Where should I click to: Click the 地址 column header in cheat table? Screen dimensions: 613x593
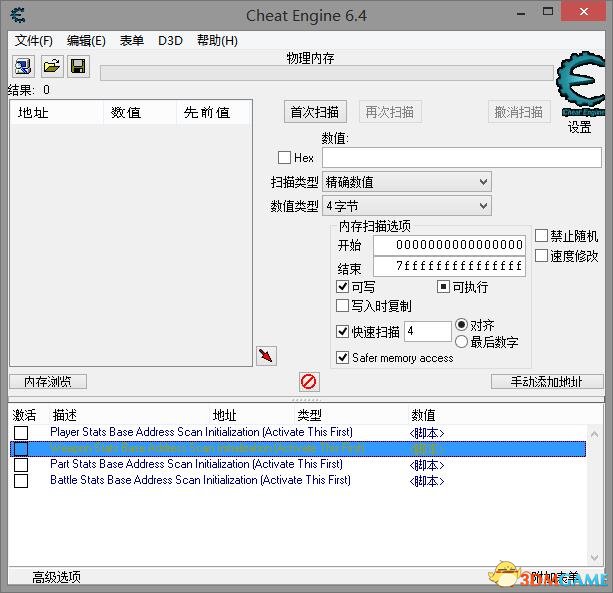pyautogui.click(x=225, y=415)
